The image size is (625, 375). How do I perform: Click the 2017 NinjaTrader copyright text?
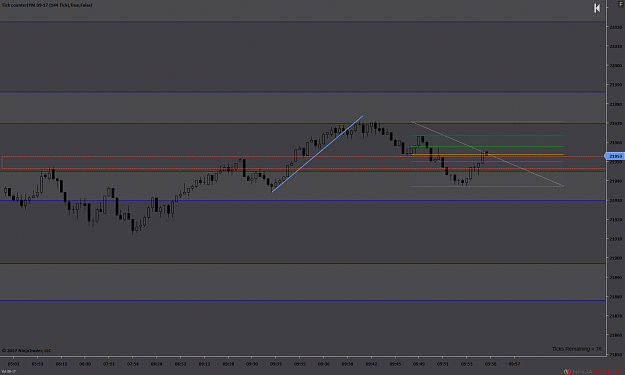tap(26, 351)
